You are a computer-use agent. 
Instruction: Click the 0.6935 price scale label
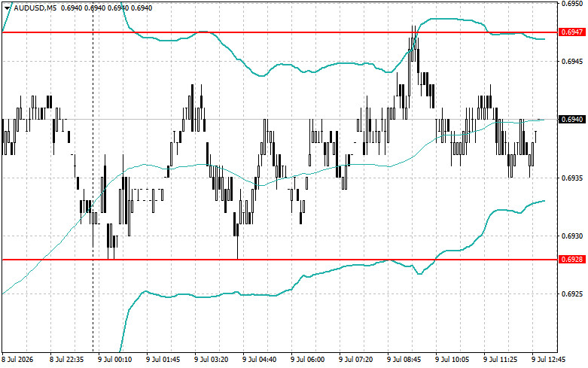(x=572, y=178)
